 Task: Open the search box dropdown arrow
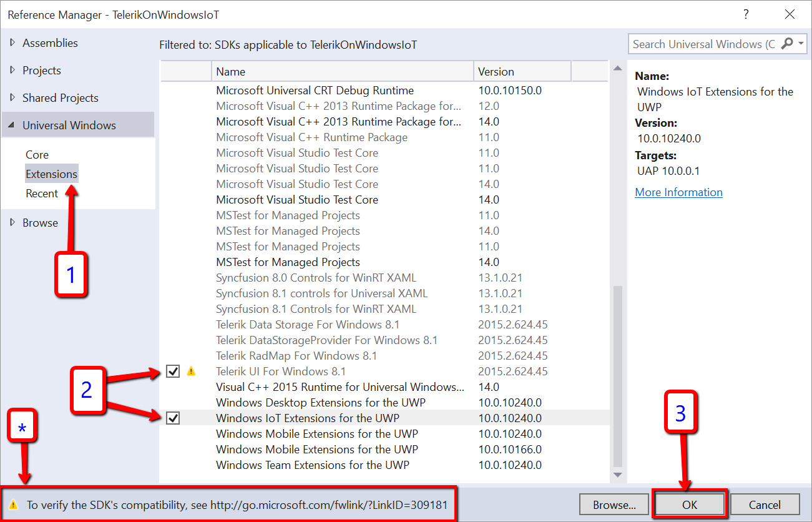click(800, 44)
